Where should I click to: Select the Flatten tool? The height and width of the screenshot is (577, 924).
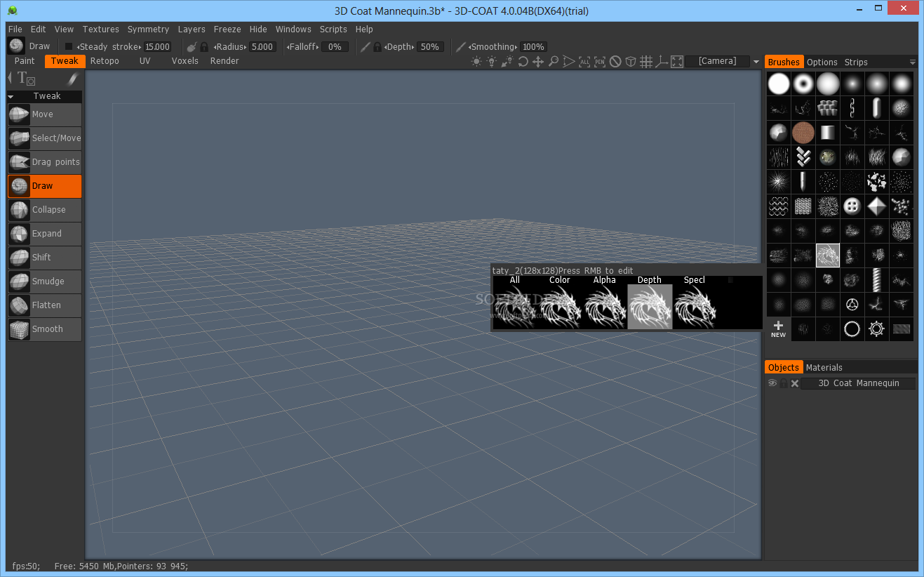tap(44, 305)
